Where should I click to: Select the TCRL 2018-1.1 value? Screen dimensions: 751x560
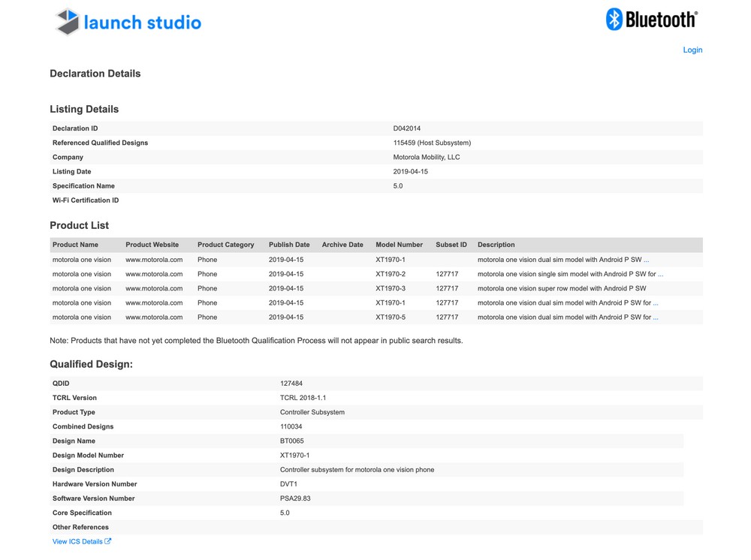coord(303,398)
